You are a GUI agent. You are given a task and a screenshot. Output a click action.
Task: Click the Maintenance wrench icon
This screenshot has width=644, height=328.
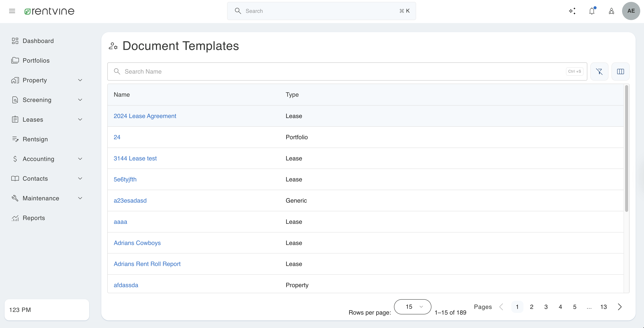(15, 198)
